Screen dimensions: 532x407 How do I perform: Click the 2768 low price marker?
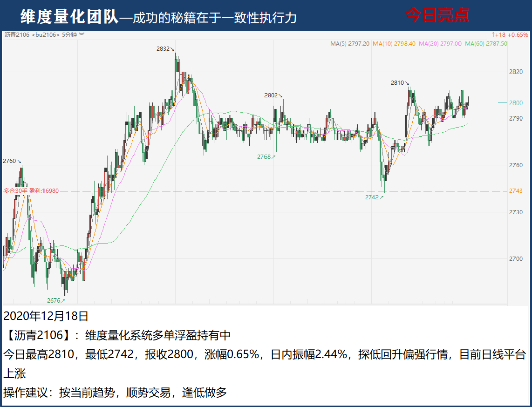[266, 157]
